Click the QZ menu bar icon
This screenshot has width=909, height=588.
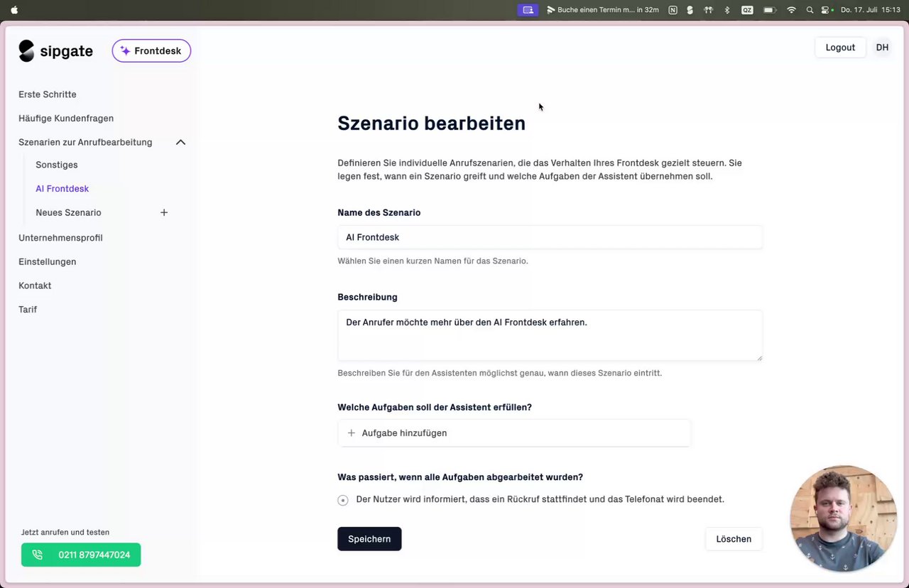(747, 10)
